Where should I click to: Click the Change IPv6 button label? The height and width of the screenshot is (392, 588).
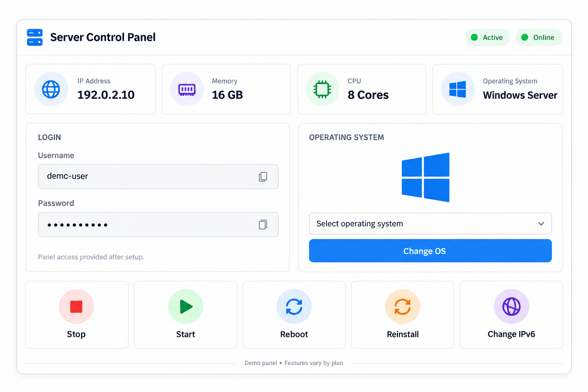(x=511, y=334)
